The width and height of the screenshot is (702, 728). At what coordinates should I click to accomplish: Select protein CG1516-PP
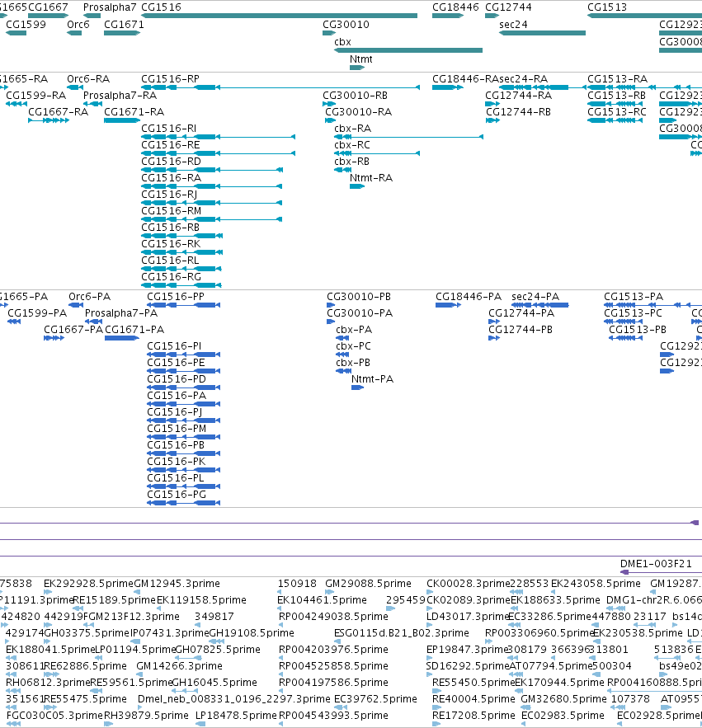[176, 297]
